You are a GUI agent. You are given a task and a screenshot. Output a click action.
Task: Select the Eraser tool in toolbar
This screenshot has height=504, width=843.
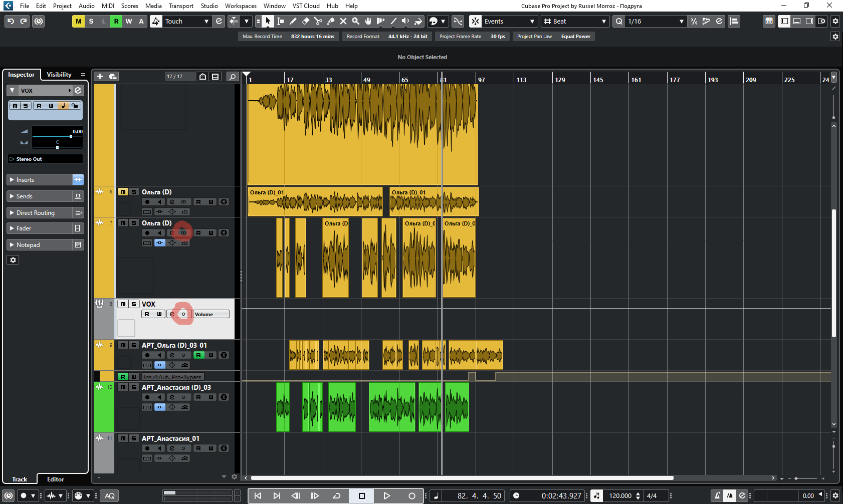[305, 21]
